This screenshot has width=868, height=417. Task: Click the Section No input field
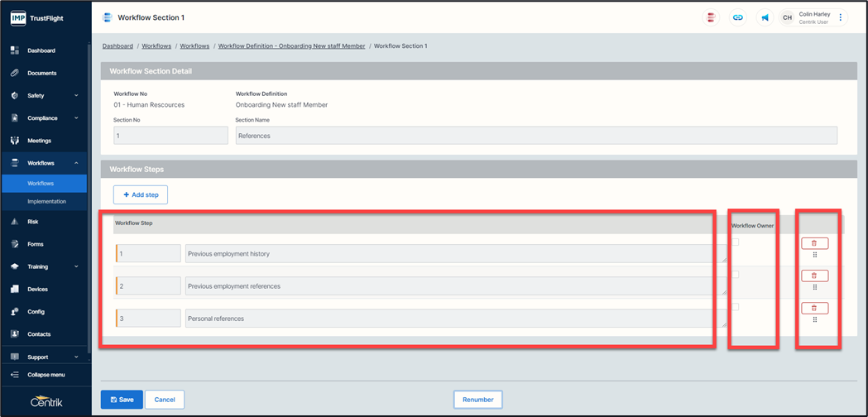click(x=170, y=136)
